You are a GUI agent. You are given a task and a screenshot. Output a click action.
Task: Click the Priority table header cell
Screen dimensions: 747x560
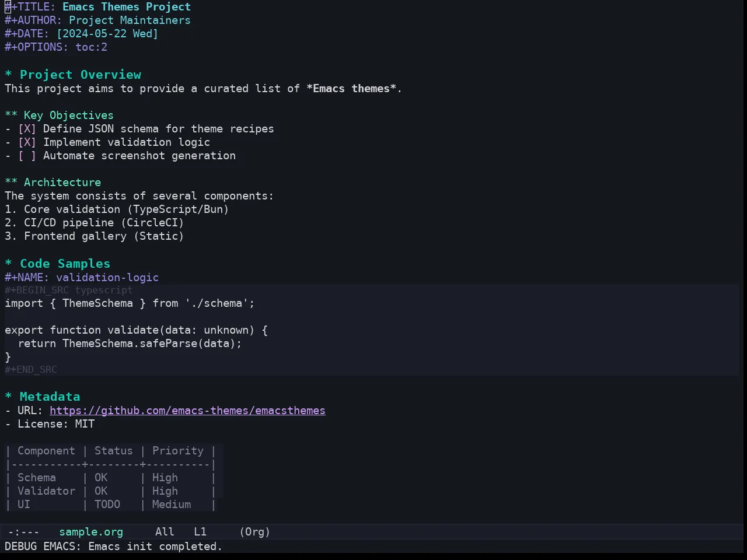pos(178,451)
